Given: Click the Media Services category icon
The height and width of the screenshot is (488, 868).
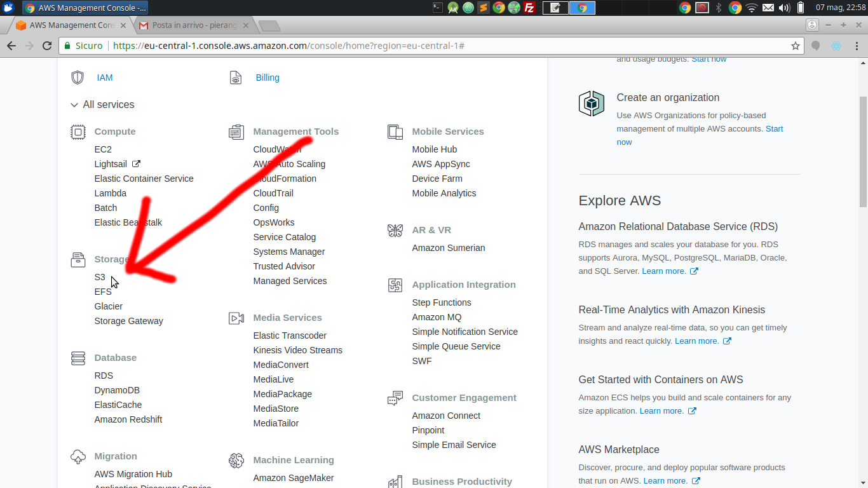Looking at the screenshot, I should tap(236, 318).
